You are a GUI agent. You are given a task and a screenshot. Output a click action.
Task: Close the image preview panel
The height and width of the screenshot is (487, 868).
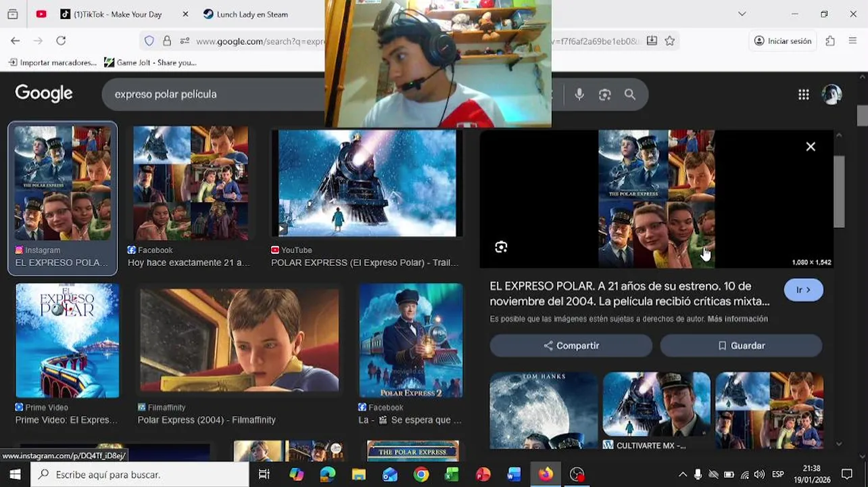coord(811,147)
